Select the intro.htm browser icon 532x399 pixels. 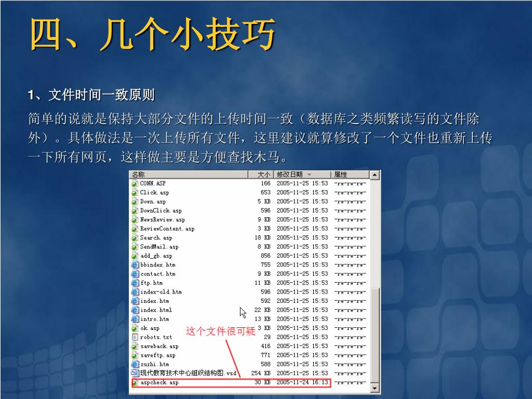[x=135, y=320]
